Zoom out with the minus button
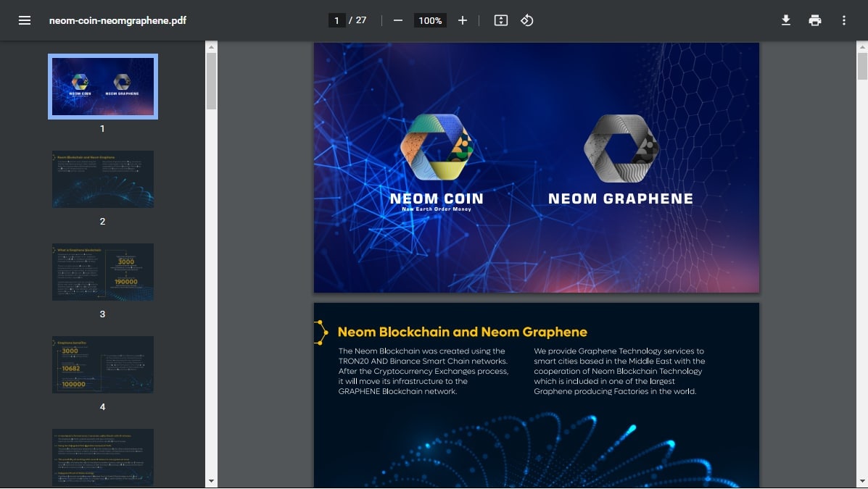The image size is (868, 489). 398,20
